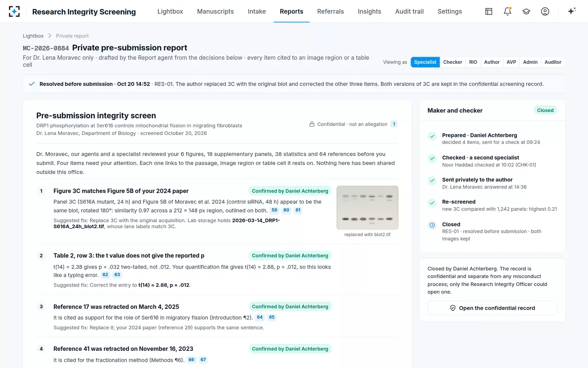588x368 pixels.
Task: Choose the Auditor viewing role
Action: pyautogui.click(x=553, y=62)
